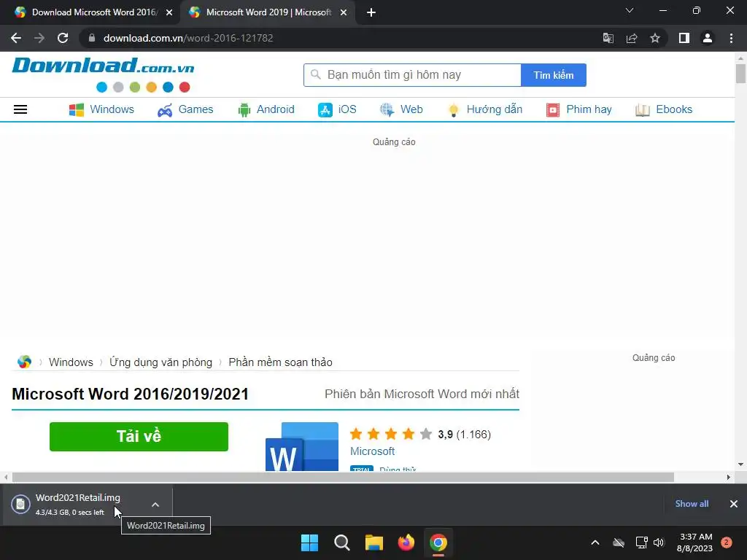Click the address bar URL
This screenshot has height=560, width=747.
tap(188, 38)
